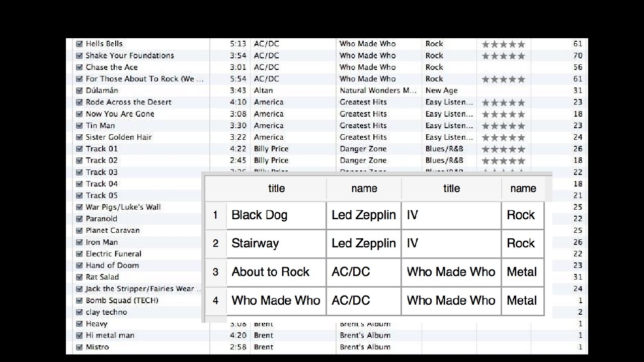Screen dimensions: 644x362
Task: Click Rock genre in overlay Stairway row
Action: point(523,243)
